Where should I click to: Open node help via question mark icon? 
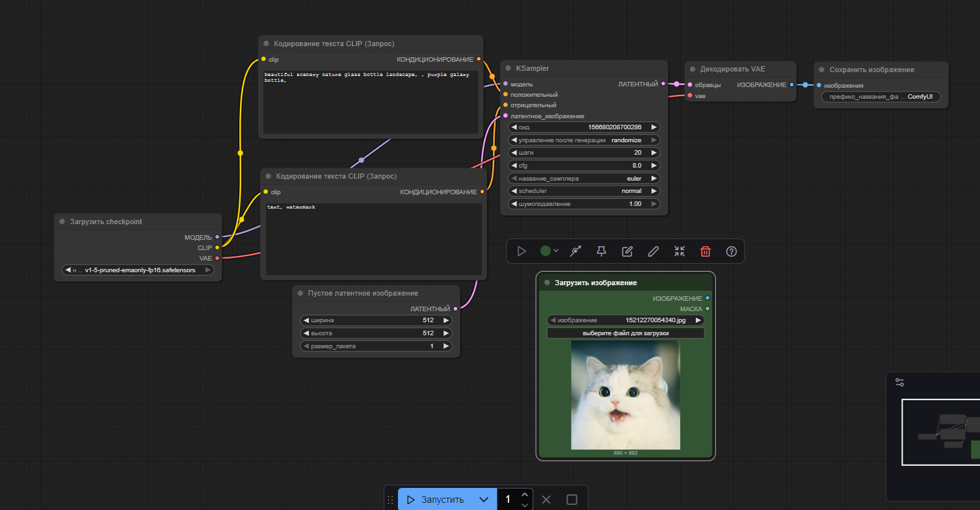732,251
